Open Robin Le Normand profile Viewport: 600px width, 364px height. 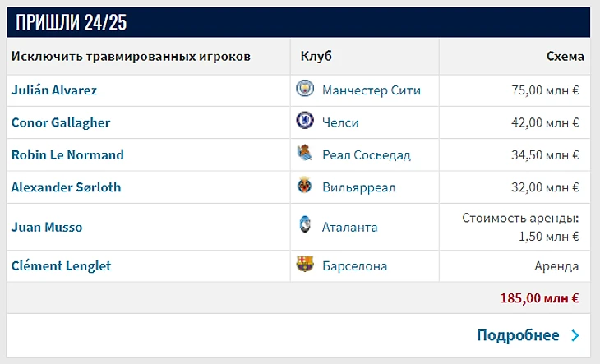[x=67, y=154]
